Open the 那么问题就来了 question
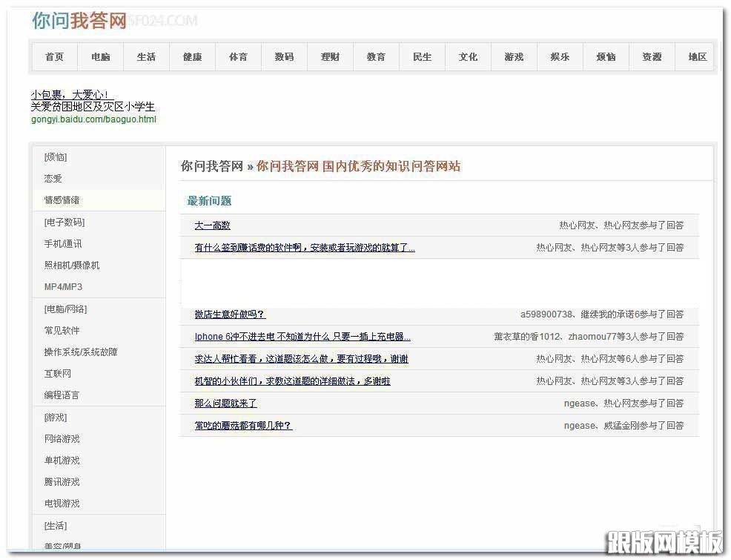Screen dimensions: 731x560 click(225, 403)
